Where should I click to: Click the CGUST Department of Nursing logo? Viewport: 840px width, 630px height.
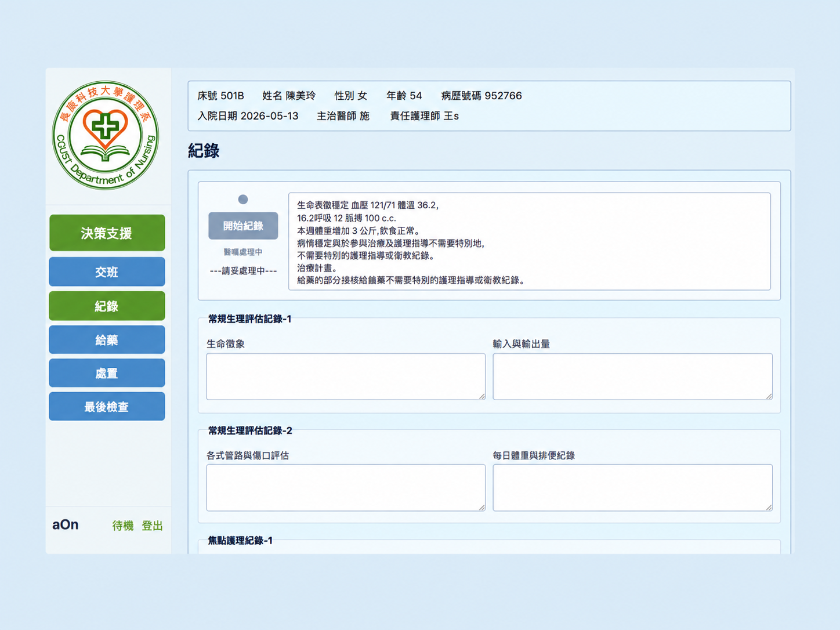(x=105, y=135)
